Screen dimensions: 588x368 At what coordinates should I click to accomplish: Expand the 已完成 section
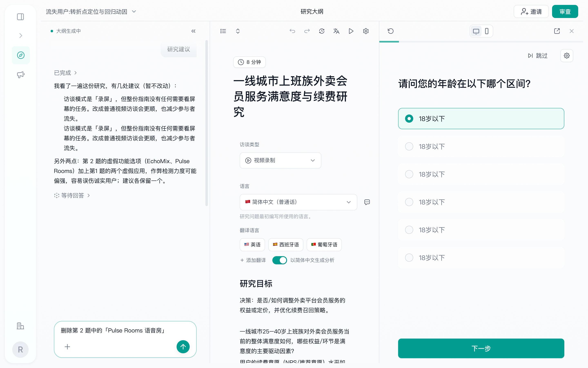click(65, 73)
